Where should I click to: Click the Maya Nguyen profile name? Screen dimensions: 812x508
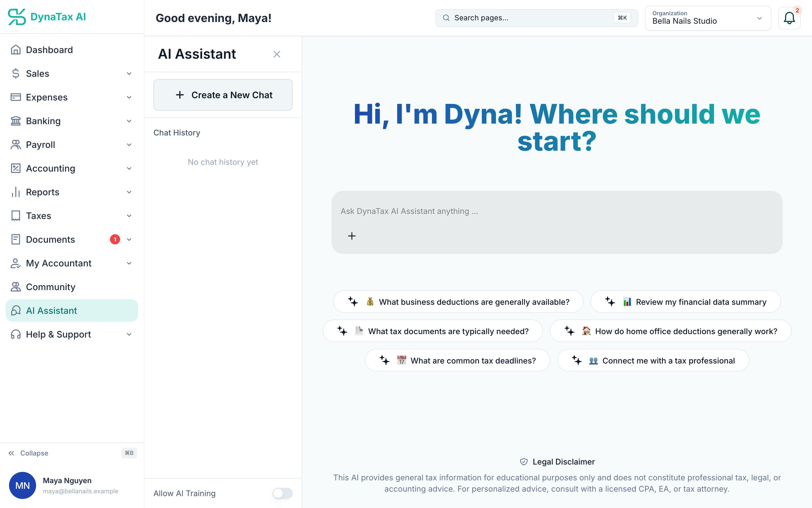tap(67, 480)
